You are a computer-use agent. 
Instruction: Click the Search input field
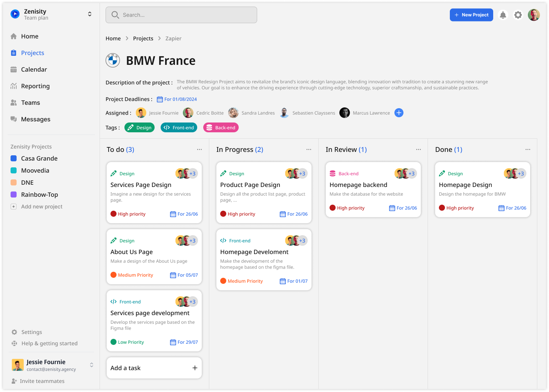(181, 15)
